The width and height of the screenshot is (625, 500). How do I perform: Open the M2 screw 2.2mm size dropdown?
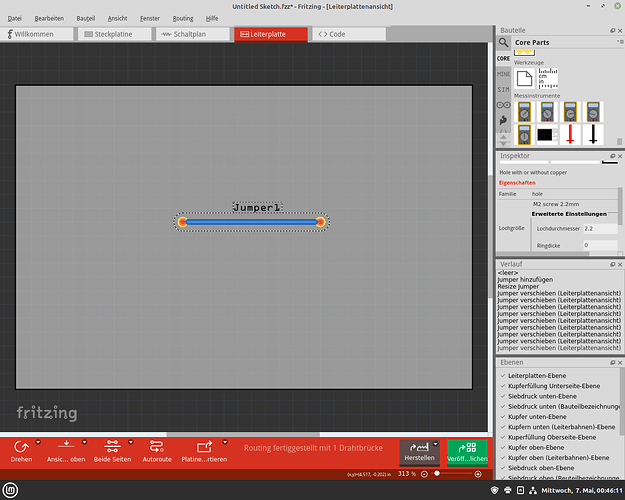[x=574, y=204]
